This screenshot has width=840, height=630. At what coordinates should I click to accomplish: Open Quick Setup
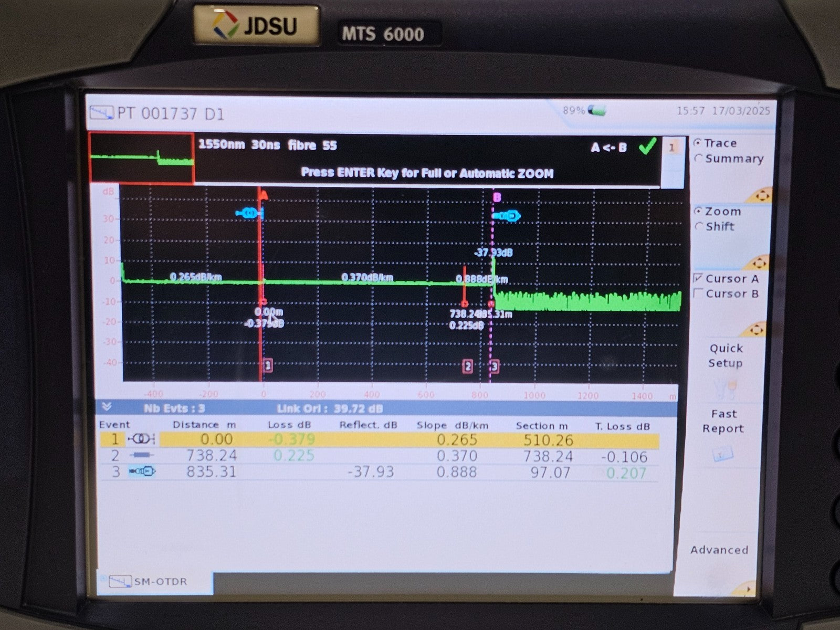(726, 355)
